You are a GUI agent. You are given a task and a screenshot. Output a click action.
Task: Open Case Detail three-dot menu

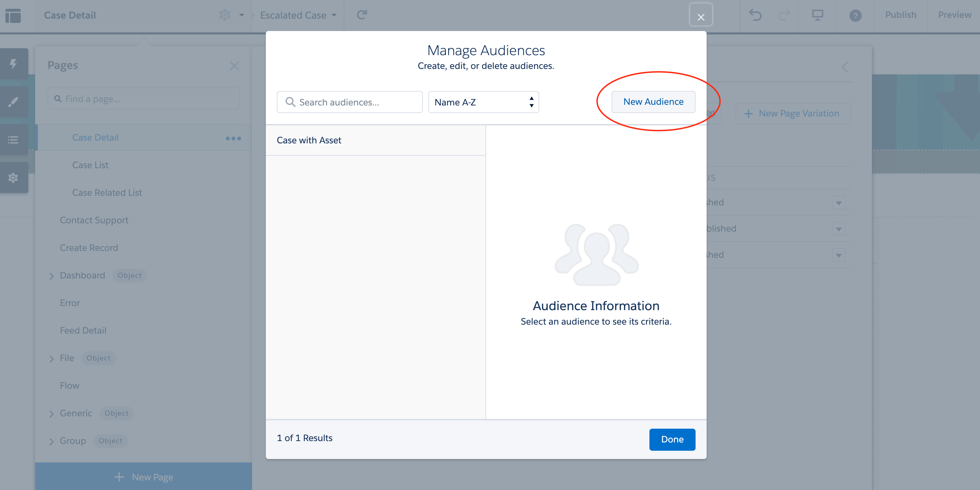[x=233, y=138]
